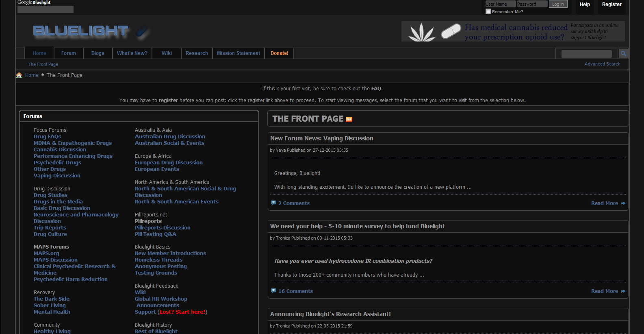Open the FAQ link in welcome notice
This screenshot has width=644, height=334.
[x=376, y=89]
